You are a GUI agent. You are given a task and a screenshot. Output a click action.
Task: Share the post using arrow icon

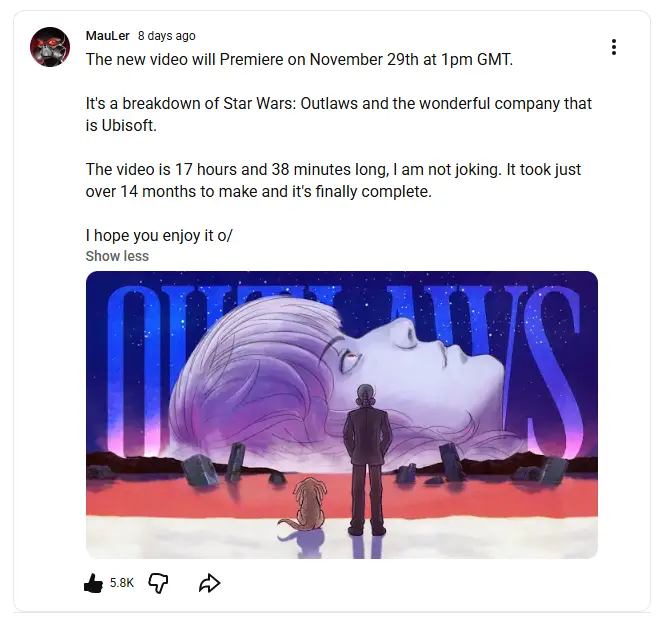(209, 583)
